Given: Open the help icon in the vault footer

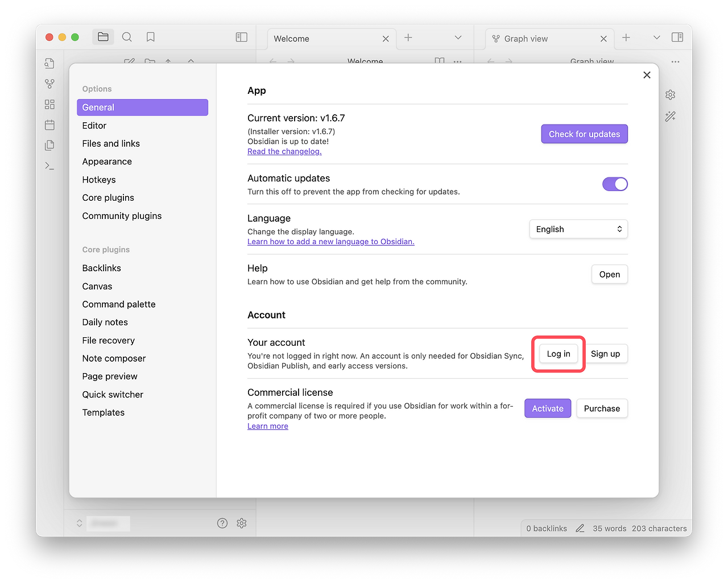Looking at the screenshot, I should (222, 523).
